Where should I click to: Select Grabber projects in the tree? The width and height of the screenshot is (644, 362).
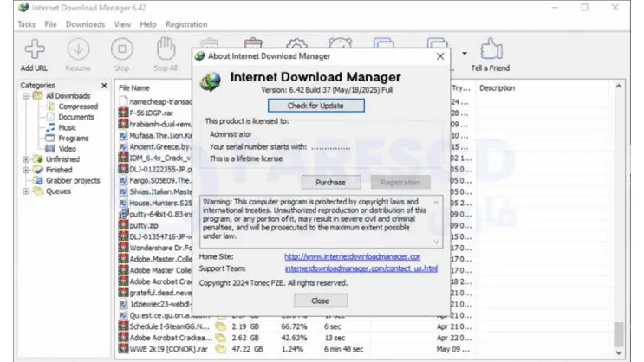pyautogui.click(x=73, y=181)
